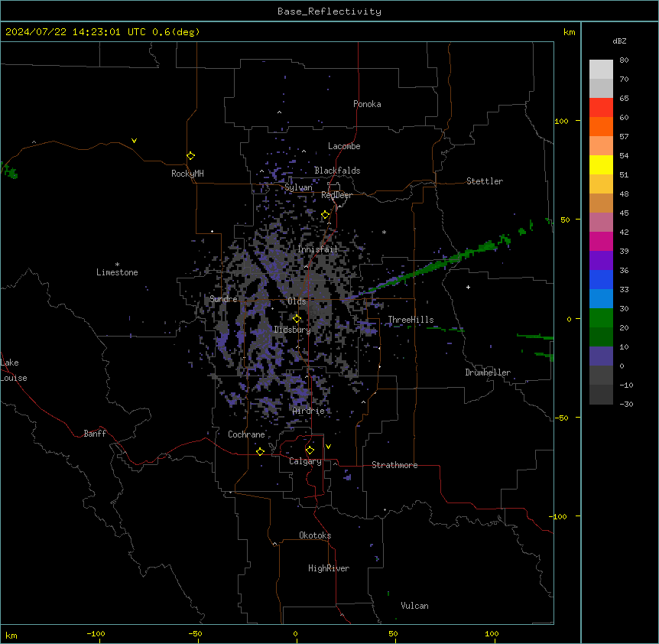
Task: Click the dBZ legend heading
Action: pyautogui.click(x=619, y=41)
